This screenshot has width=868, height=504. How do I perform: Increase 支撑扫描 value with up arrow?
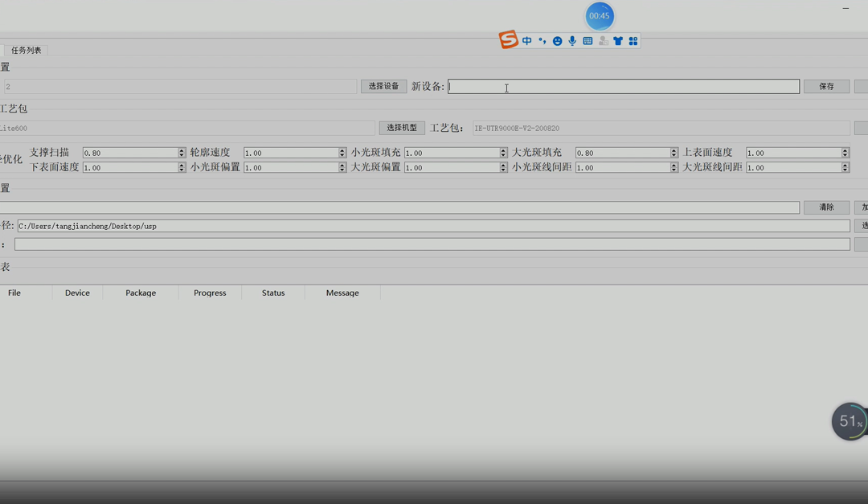click(182, 150)
